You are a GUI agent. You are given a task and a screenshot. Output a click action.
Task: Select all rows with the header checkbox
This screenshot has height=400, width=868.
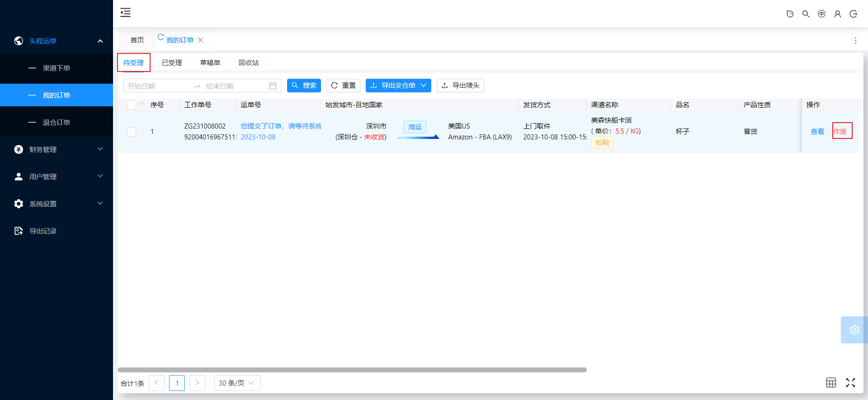coord(132,105)
